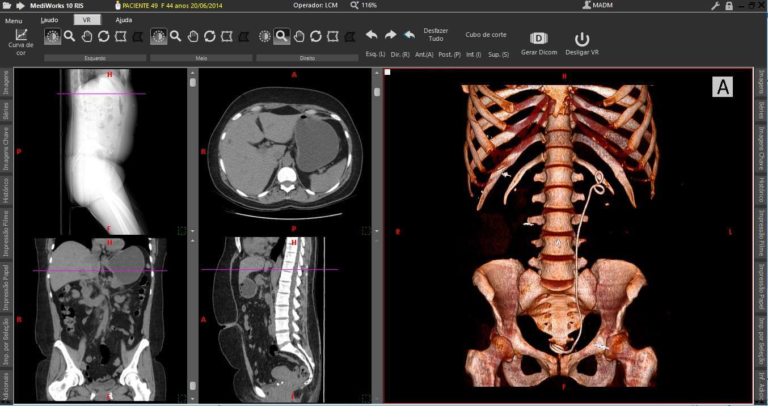Viewport: 768px width, 406px height.
Task: Click the 3D volume rendered skeleton view
Action: (568, 235)
